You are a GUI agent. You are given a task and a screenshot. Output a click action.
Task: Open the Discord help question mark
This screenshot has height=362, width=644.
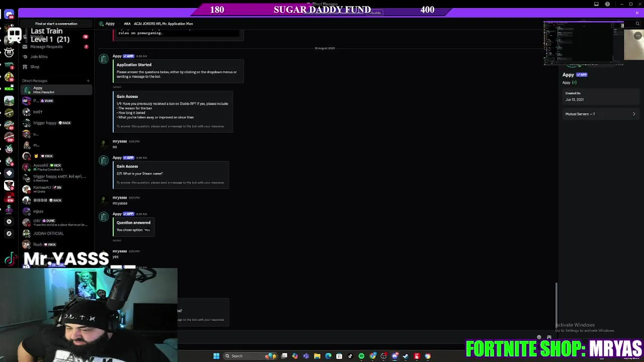pyautogui.click(x=607, y=4)
